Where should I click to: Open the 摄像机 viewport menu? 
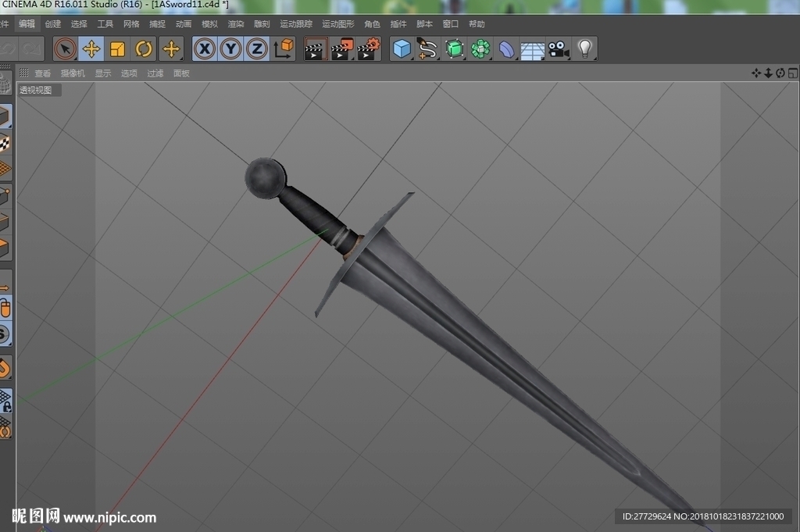point(73,73)
